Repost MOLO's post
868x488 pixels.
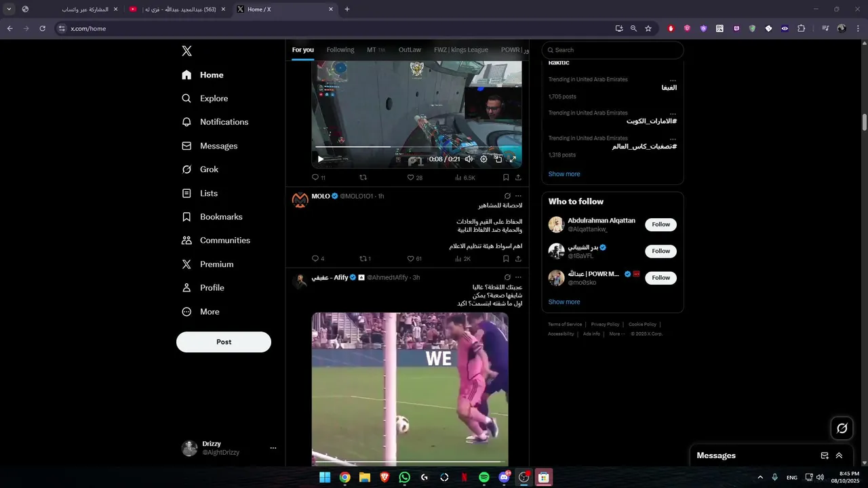pyautogui.click(x=365, y=259)
